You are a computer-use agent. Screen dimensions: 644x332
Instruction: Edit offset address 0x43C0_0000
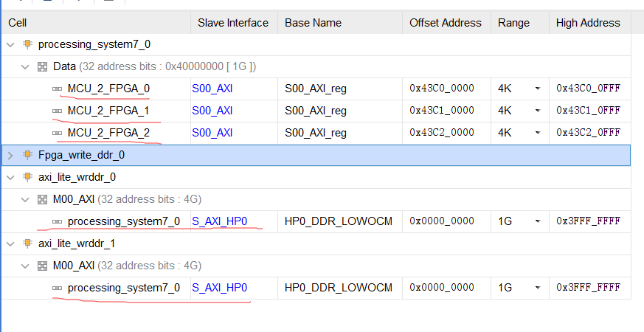442,89
